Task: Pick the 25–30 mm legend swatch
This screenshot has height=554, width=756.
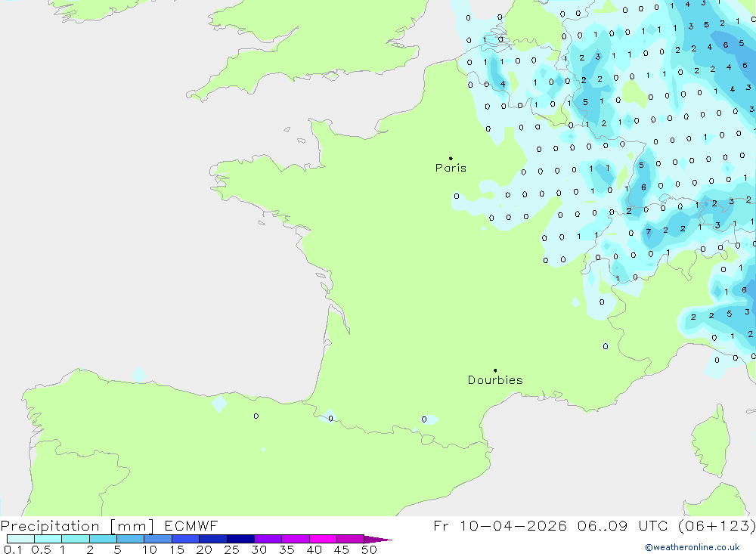Action: point(240,539)
